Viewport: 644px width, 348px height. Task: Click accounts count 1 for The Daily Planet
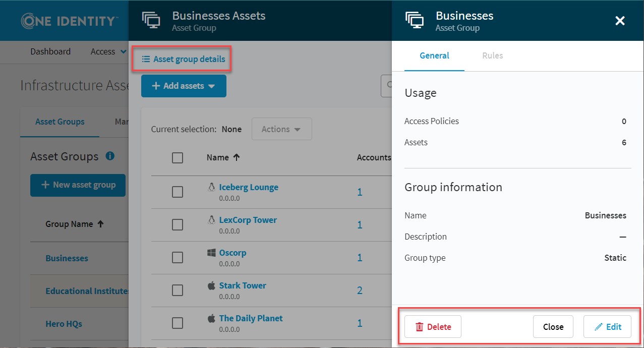click(360, 323)
